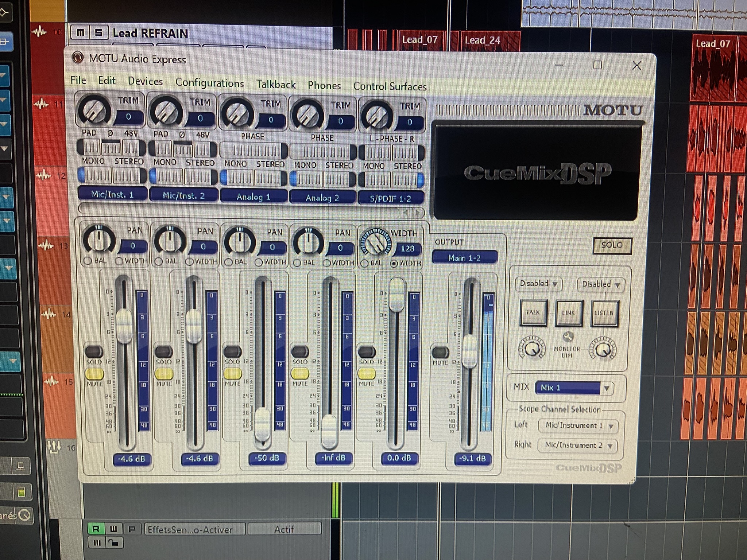This screenshot has height=560, width=747.
Task: Open the Devices menu
Action: 145,81
